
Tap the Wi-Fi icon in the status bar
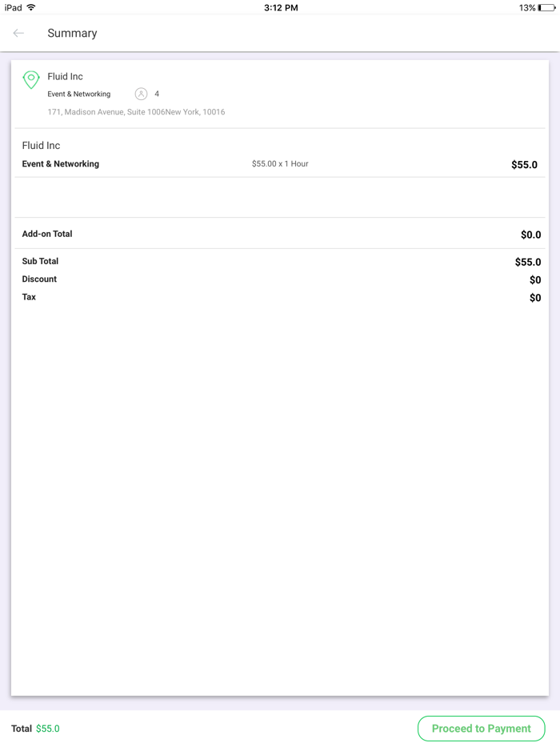[x=31, y=8]
